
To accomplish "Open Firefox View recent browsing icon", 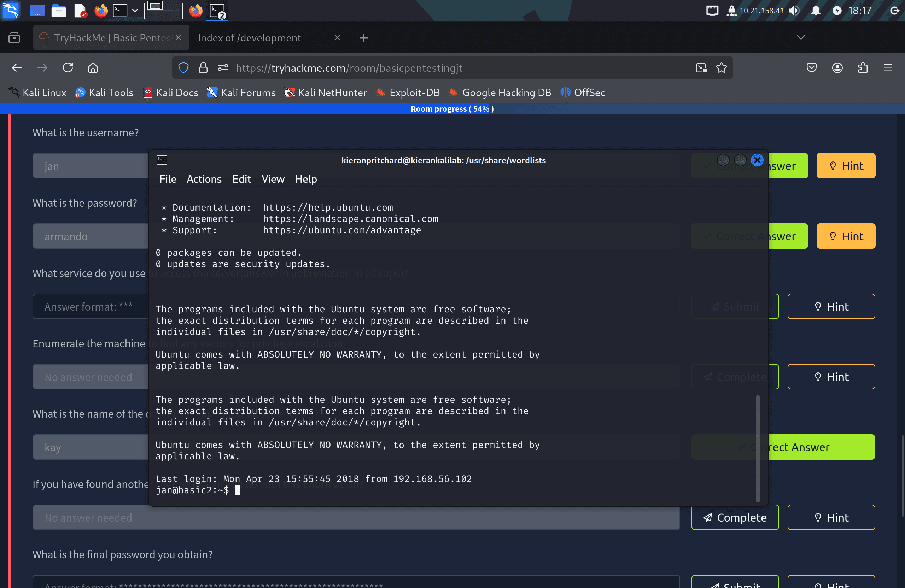I will 14,37.
